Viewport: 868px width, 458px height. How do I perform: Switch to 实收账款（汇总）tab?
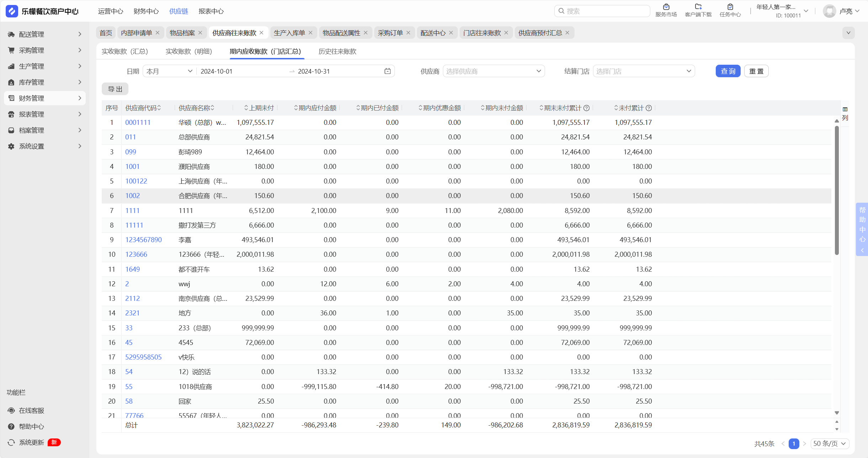125,51
